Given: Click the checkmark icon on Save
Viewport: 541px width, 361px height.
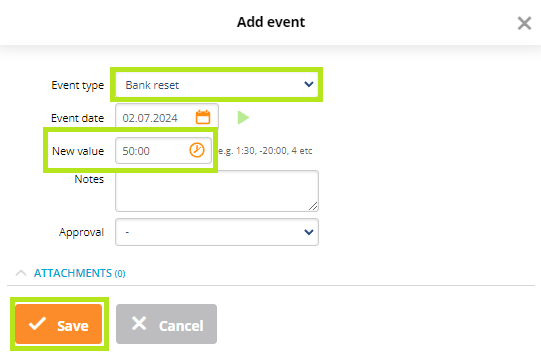Looking at the screenshot, I should pyautogui.click(x=37, y=324).
